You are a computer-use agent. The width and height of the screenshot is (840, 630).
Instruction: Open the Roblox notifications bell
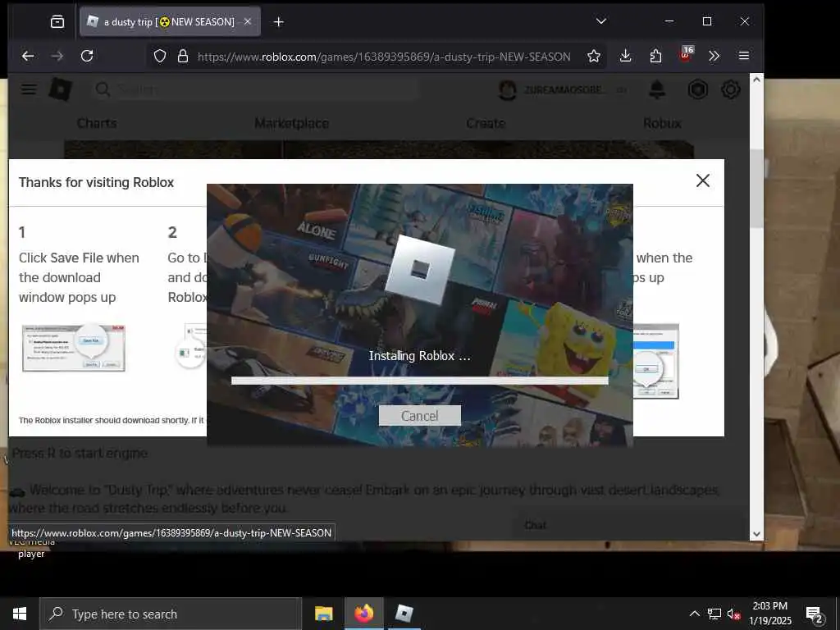pyautogui.click(x=657, y=89)
